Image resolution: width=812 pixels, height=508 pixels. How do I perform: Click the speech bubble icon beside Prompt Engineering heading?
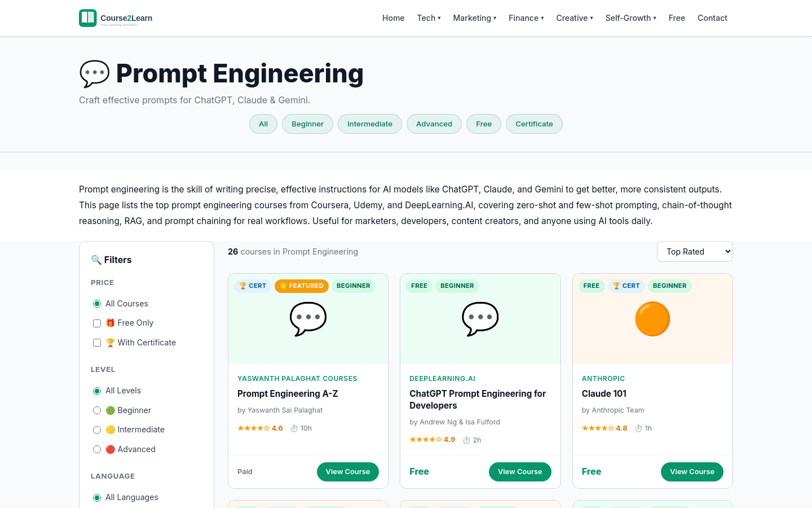[x=95, y=74]
